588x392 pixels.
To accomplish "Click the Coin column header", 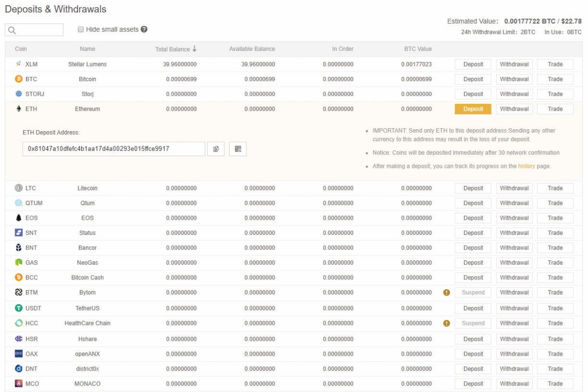I will pyautogui.click(x=21, y=49).
